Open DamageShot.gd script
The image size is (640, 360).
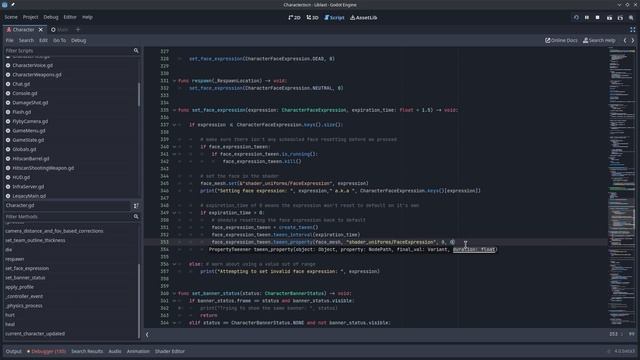[30, 103]
